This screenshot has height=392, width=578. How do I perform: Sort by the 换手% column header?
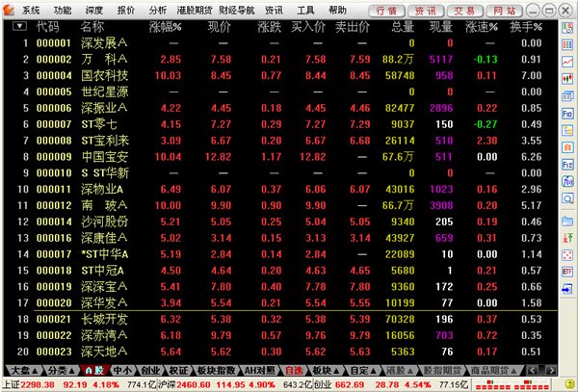pyautogui.click(x=526, y=27)
